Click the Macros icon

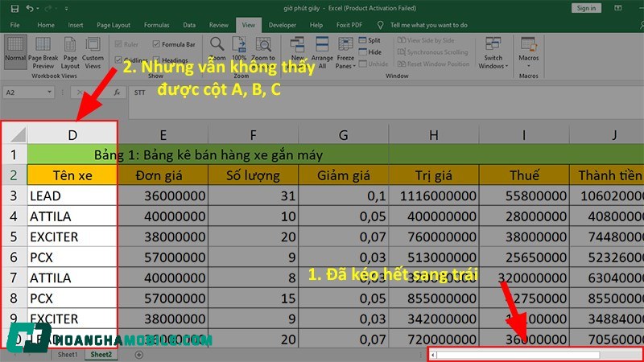(x=528, y=44)
